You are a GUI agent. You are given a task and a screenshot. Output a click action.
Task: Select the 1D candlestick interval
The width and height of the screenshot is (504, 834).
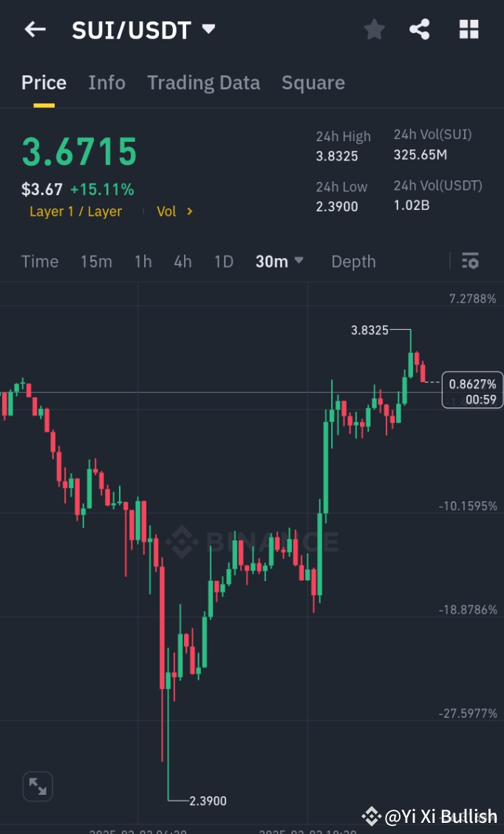(223, 261)
